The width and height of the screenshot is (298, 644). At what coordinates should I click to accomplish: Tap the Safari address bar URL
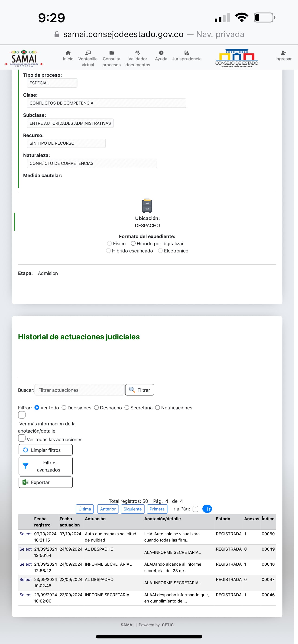[x=123, y=34]
